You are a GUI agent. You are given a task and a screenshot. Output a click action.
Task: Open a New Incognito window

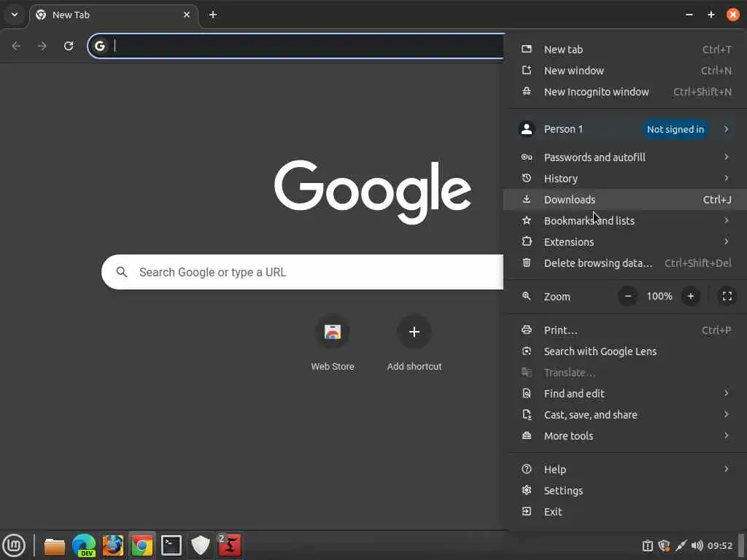point(625,92)
